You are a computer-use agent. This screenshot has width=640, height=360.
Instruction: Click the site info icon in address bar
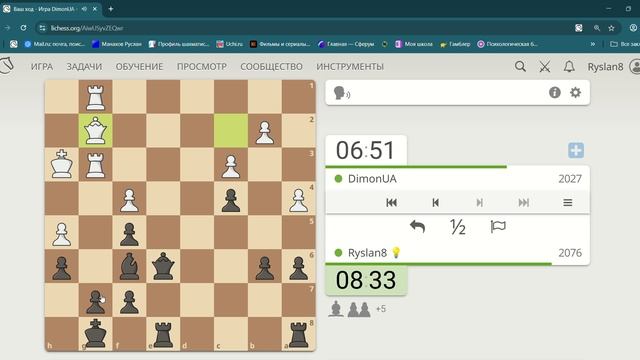[42, 28]
